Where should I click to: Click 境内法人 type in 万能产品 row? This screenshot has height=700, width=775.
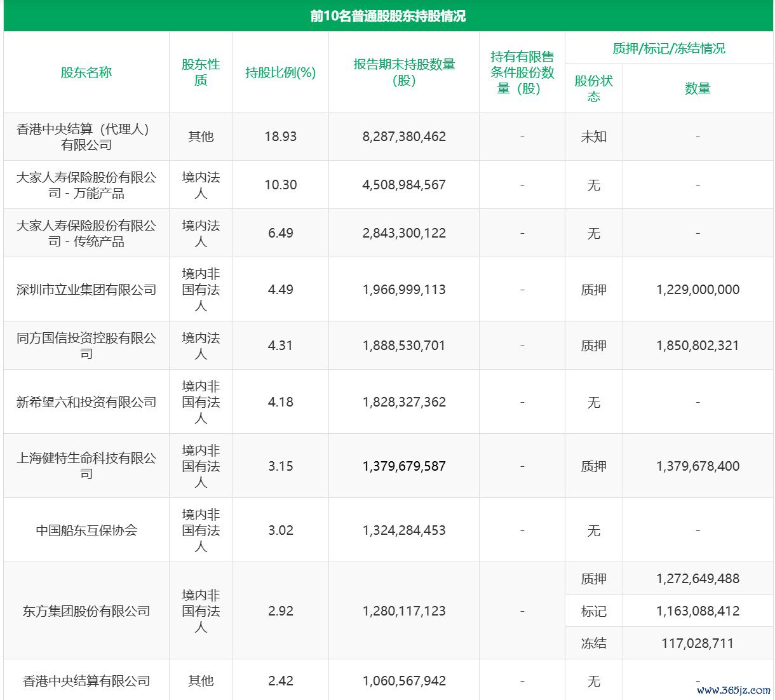click(x=201, y=185)
